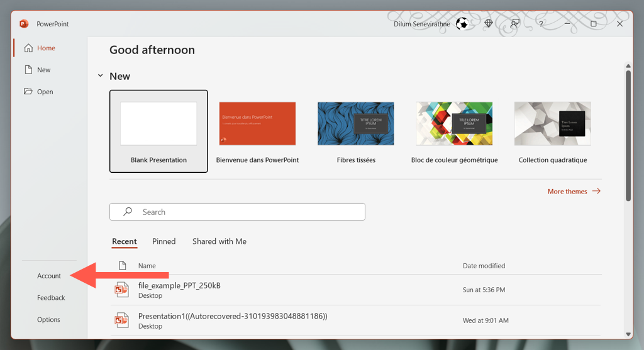
Task: Switch to the Pinned tab
Action: click(164, 241)
